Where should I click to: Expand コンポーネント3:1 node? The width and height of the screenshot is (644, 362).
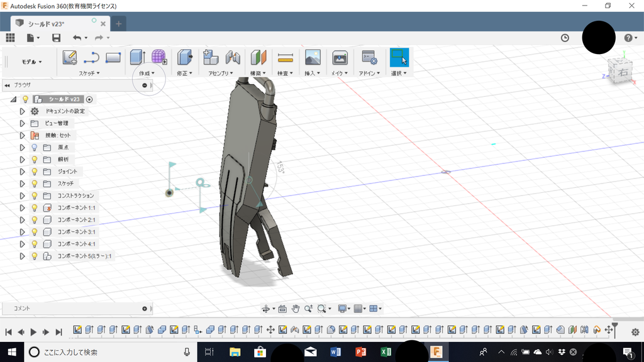tap(22, 232)
